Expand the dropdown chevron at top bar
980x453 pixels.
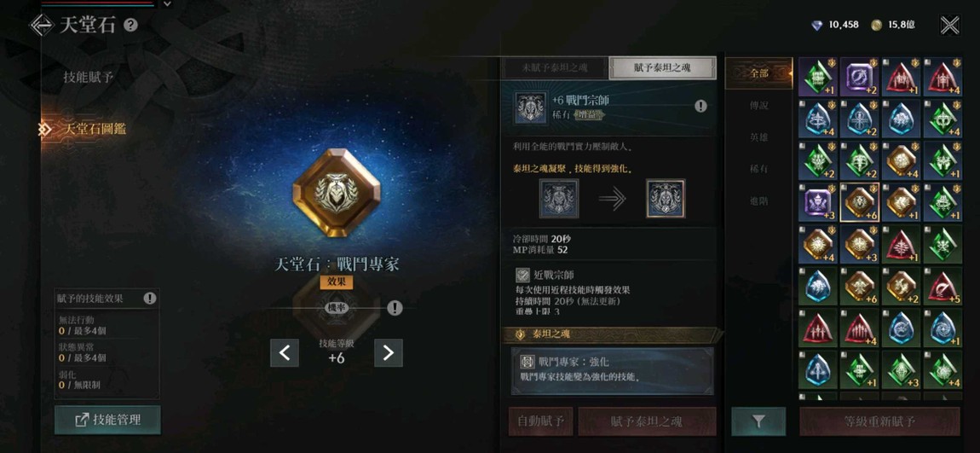[x=167, y=3]
